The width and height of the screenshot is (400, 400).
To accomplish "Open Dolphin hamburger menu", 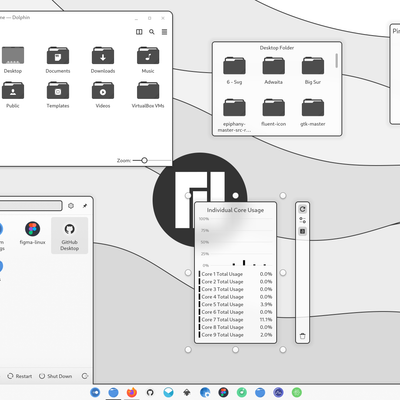I will (164, 32).
